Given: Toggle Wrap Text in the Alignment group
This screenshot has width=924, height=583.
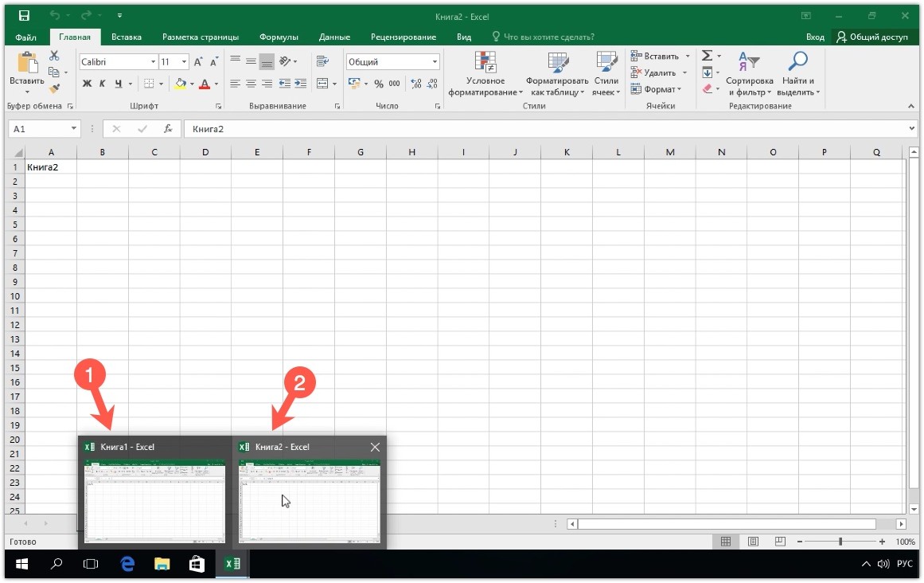Looking at the screenshot, I should point(322,61).
